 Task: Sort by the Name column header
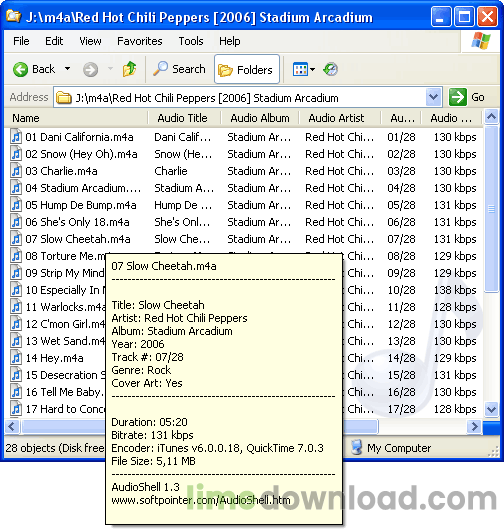(x=76, y=118)
